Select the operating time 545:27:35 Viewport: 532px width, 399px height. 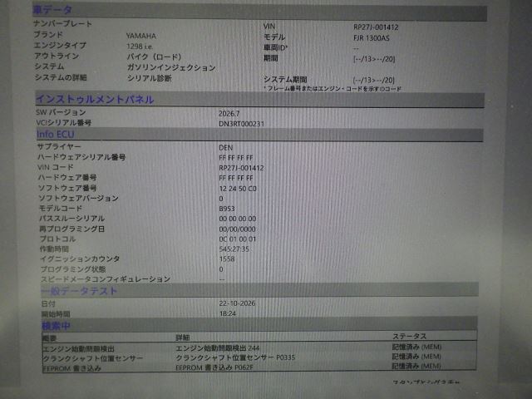coord(234,249)
